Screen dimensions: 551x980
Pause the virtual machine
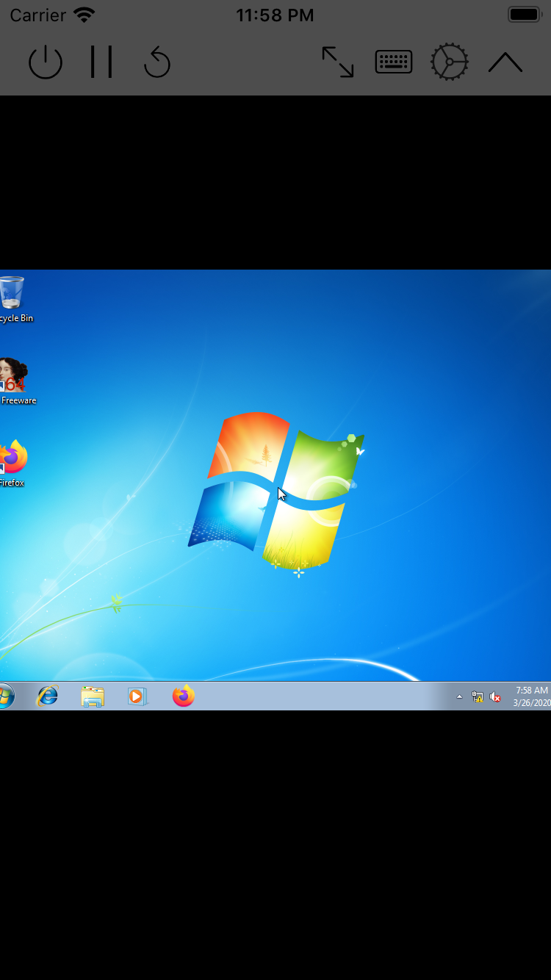tap(101, 62)
